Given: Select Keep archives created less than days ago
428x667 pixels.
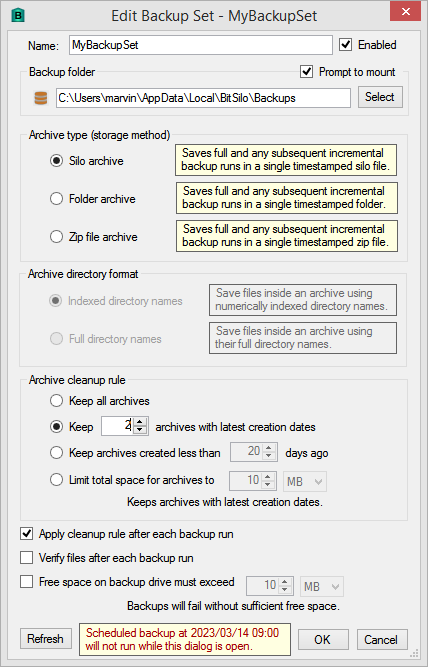Looking at the screenshot, I should pyautogui.click(x=56, y=453).
